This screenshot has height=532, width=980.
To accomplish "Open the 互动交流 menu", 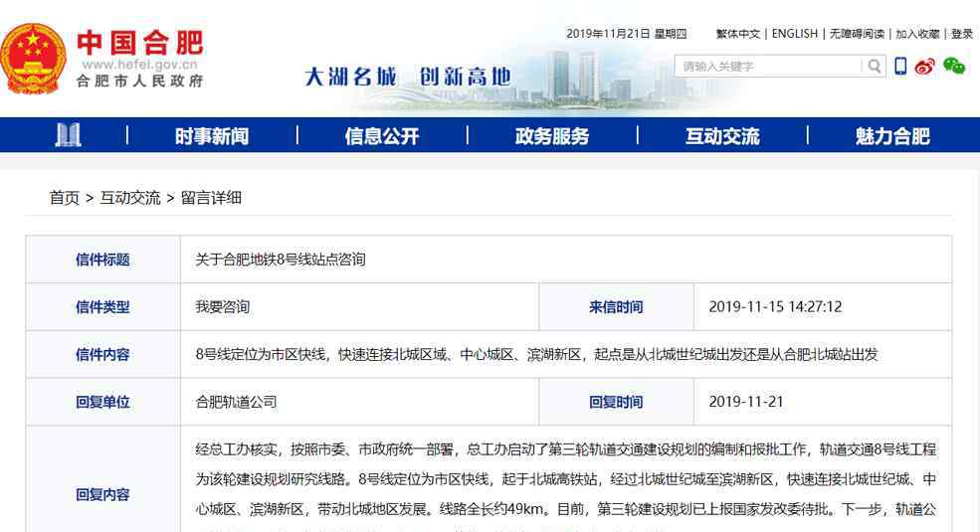I will [722, 136].
